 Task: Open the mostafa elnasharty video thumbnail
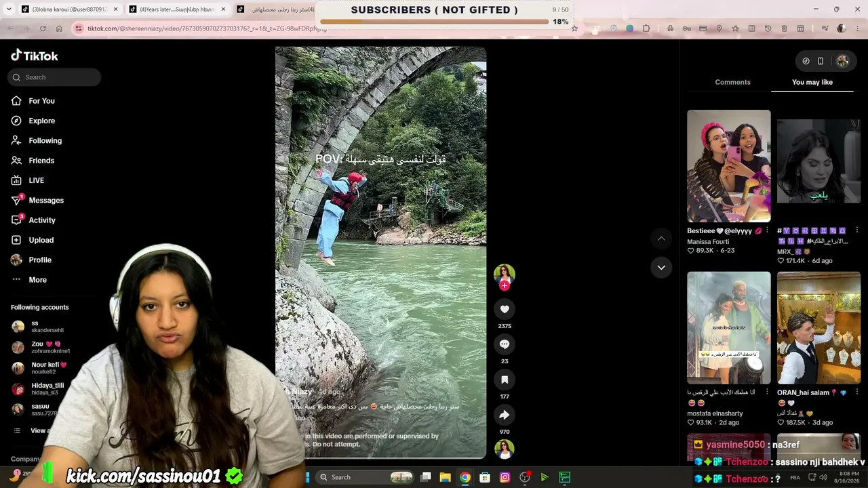point(729,328)
